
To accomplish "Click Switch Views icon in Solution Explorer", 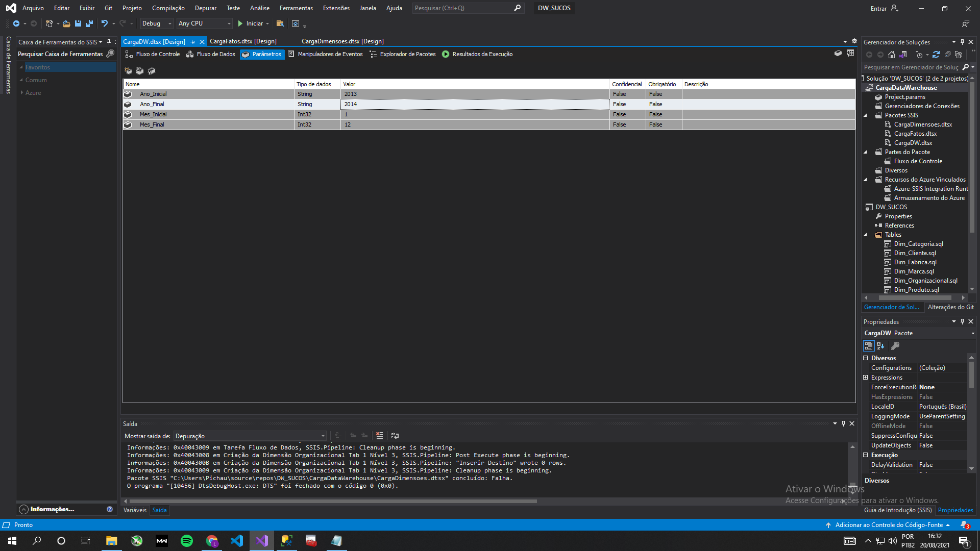I will coord(903,55).
